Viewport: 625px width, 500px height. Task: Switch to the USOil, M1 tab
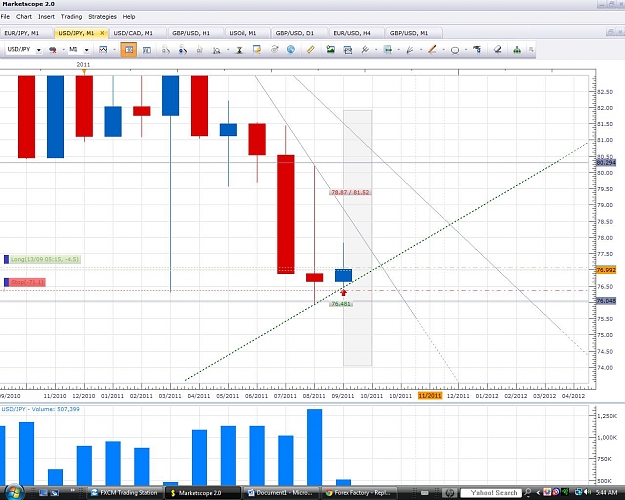[x=247, y=33]
